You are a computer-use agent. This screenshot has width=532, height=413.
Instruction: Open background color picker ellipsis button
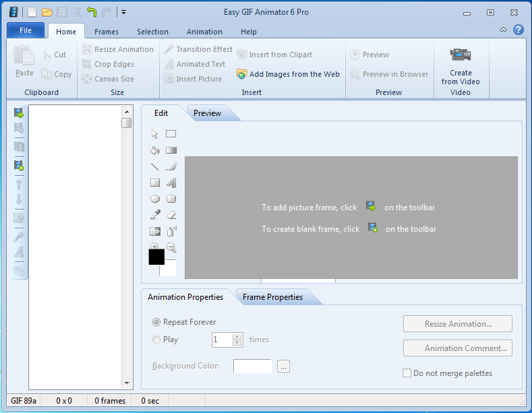[x=283, y=367]
